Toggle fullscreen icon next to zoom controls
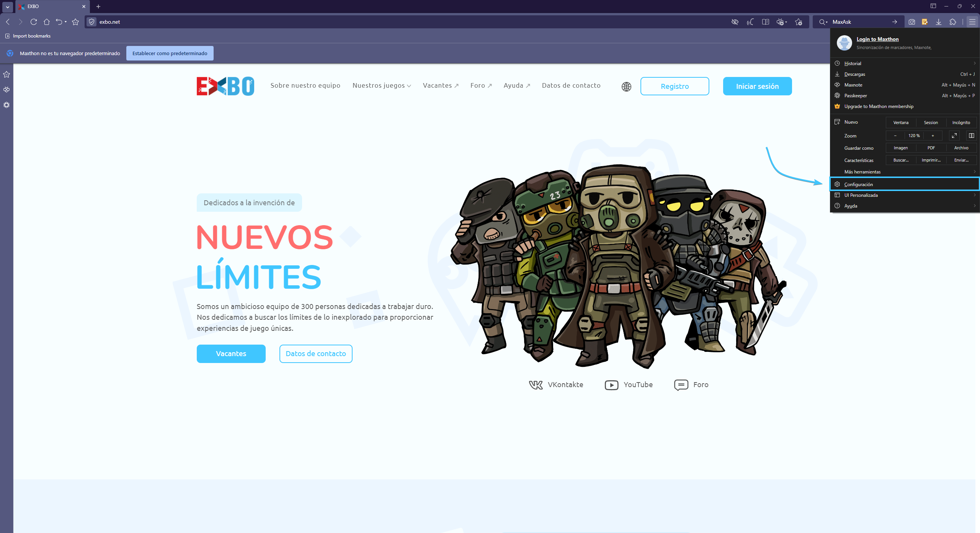The image size is (980, 533). point(954,136)
